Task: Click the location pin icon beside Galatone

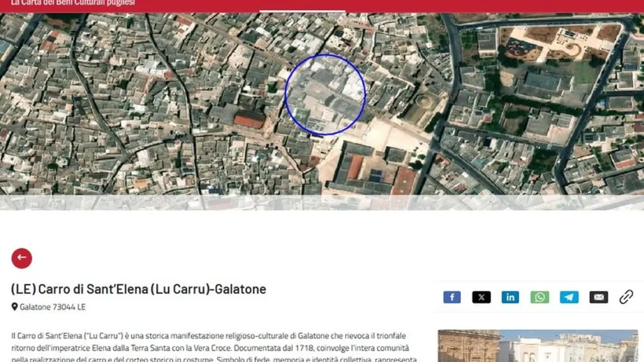Action: pos(14,307)
